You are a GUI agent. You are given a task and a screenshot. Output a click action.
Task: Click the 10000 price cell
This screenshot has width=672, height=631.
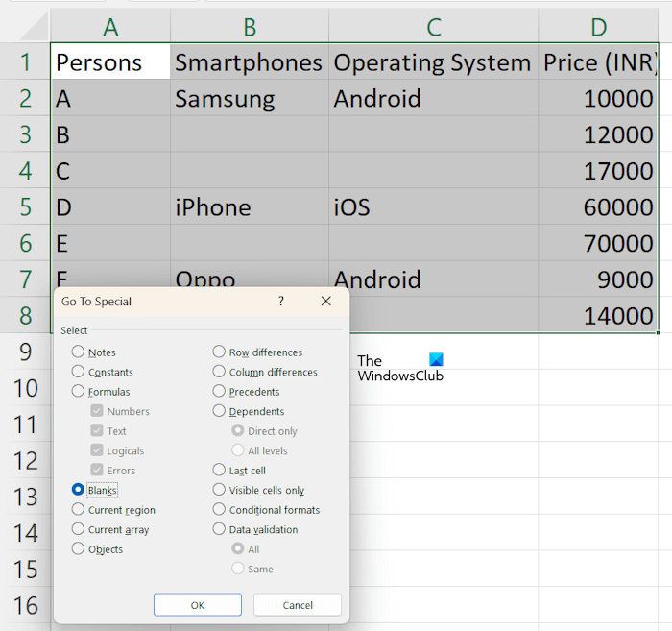click(x=599, y=98)
